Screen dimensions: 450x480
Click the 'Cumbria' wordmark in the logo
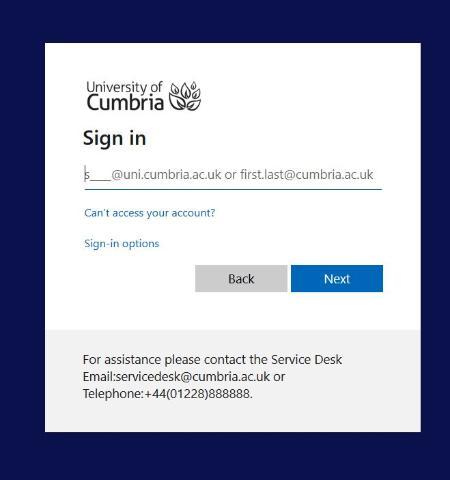click(x=125, y=102)
